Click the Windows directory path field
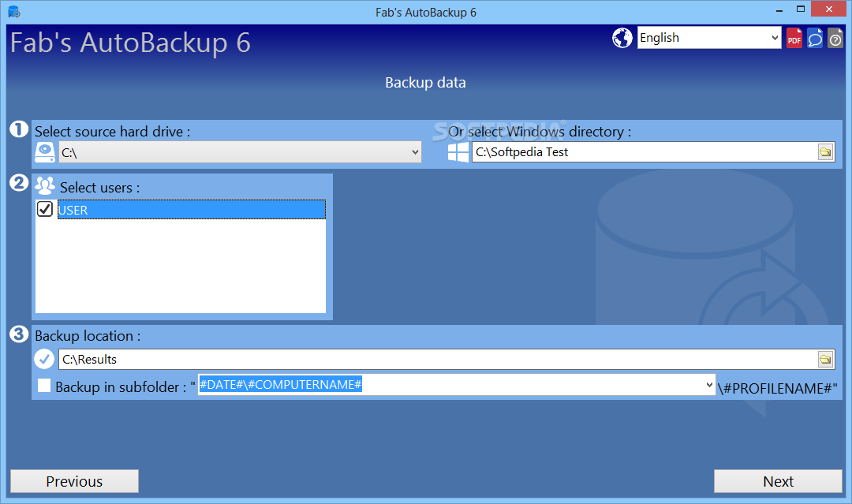This screenshot has height=504, width=852. [x=645, y=152]
